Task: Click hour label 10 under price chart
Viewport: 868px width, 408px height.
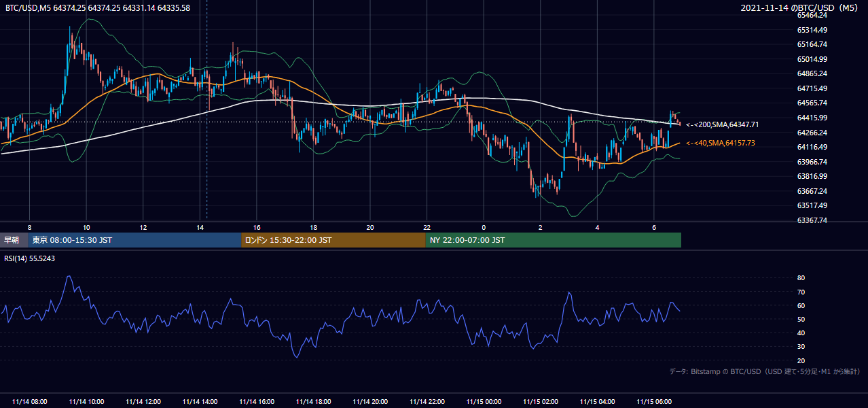Action: coord(86,227)
